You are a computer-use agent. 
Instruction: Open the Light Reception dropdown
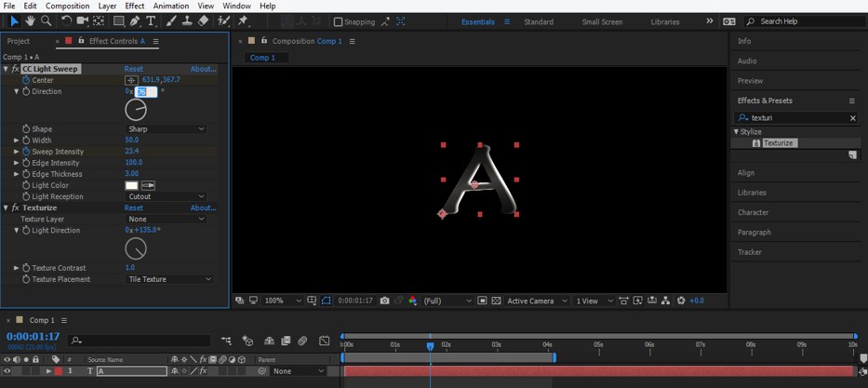(166, 196)
